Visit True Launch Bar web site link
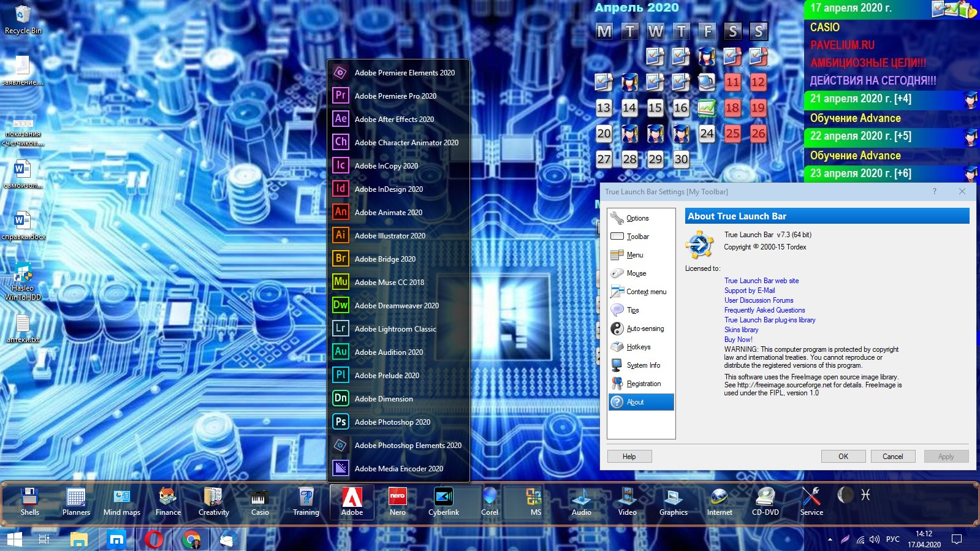 (x=761, y=281)
